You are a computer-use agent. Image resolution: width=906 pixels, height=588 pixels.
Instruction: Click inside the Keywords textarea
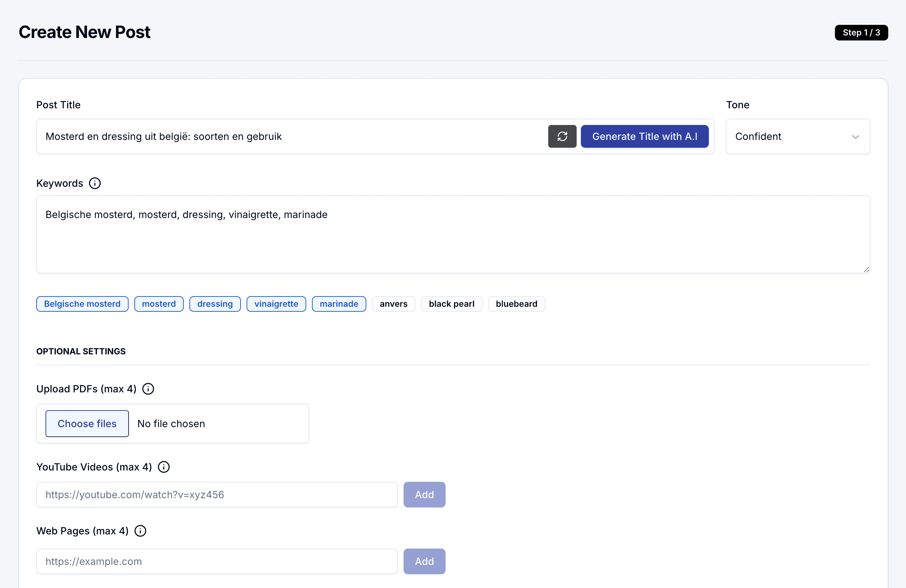453,234
